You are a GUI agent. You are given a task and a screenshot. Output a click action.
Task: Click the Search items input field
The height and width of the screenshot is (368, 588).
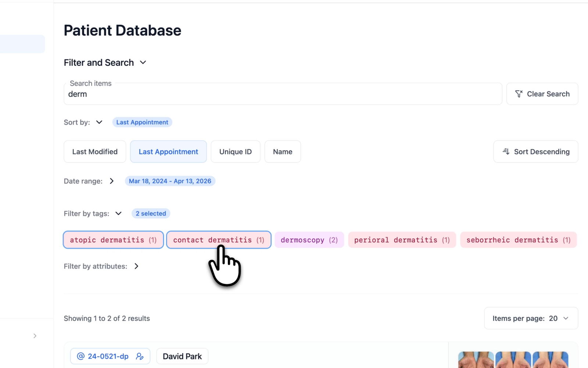coord(283,94)
